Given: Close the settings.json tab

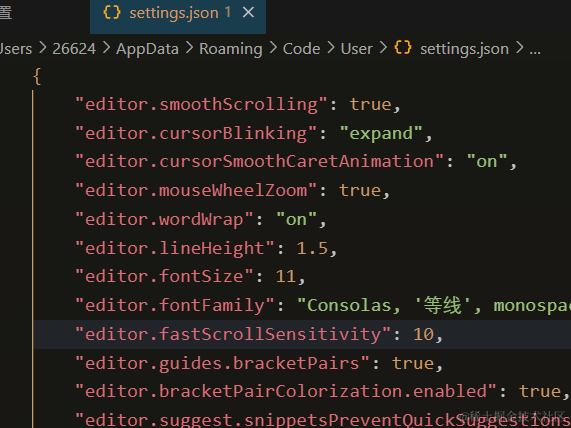Looking at the screenshot, I should coord(248,13).
